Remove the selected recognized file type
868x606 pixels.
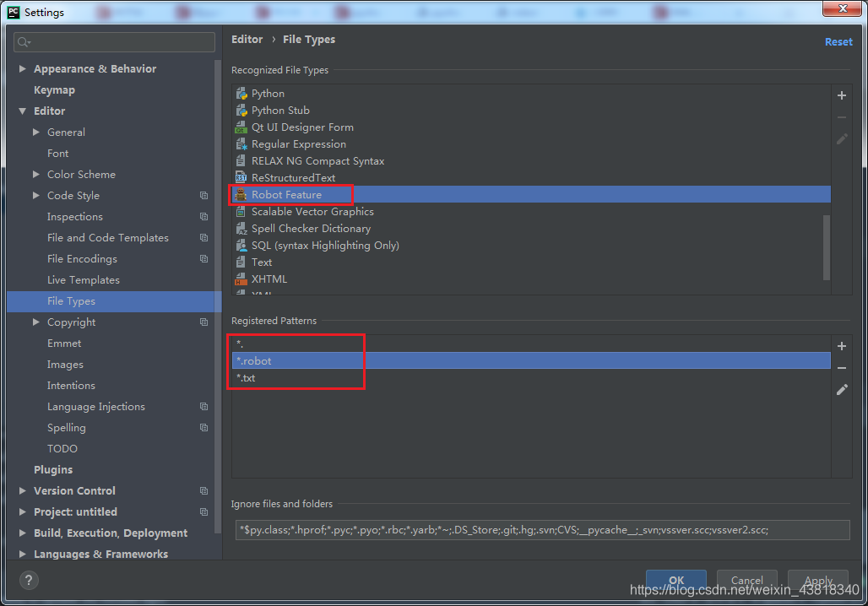tap(842, 117)
